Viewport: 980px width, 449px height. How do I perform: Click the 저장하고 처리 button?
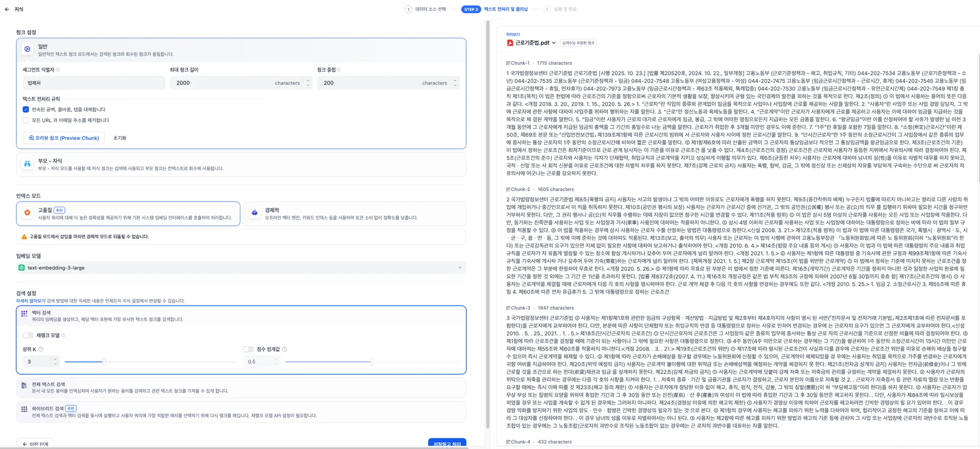447,443
